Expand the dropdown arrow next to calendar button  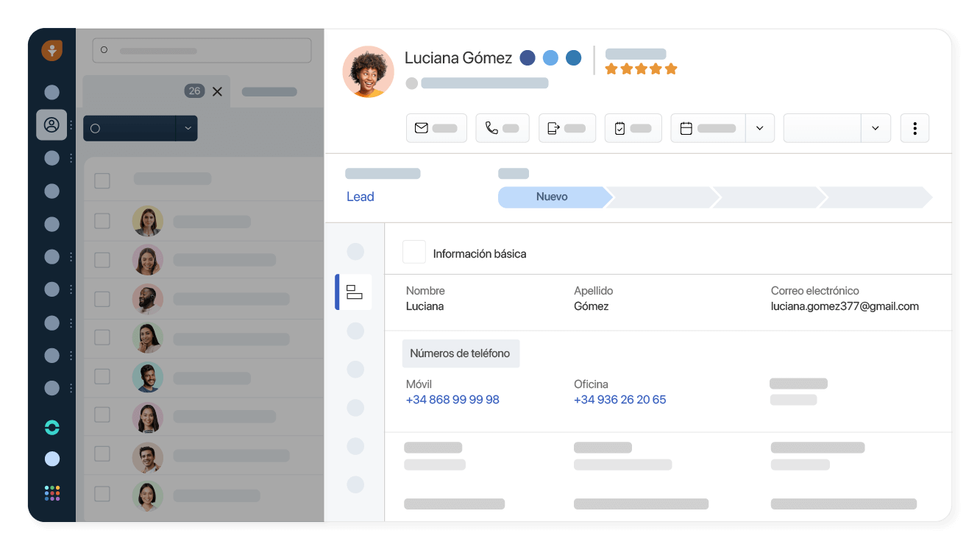tap(759, 128)
